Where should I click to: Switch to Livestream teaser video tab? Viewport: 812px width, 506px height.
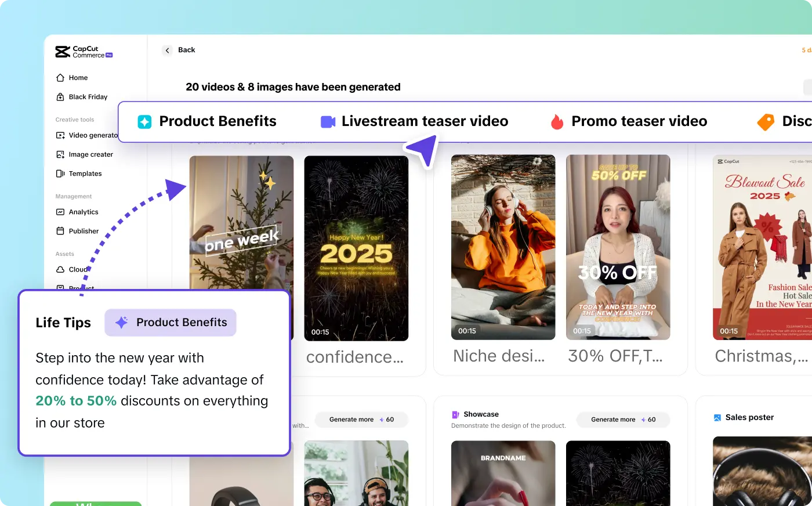tap(414, 121)
